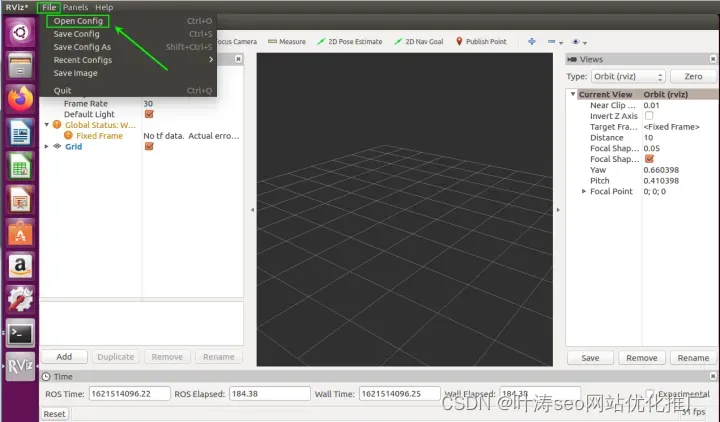Click the Distance value 10
720x422 pixels.
coord(648,137)
